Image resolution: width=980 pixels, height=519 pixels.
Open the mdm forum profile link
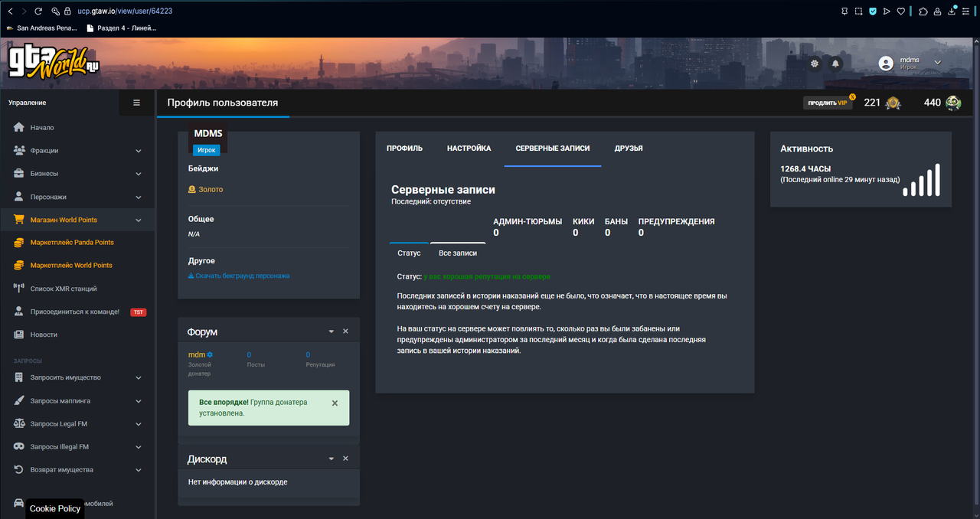197,354
